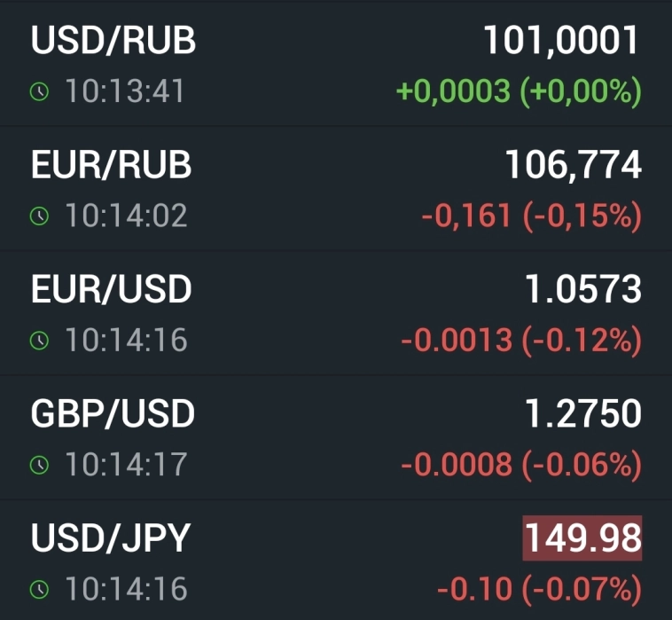This screenshot has height=620, width=672.
Task: Tap the -0.0008 (-0.06%) change value
Action: coord(520,464)
